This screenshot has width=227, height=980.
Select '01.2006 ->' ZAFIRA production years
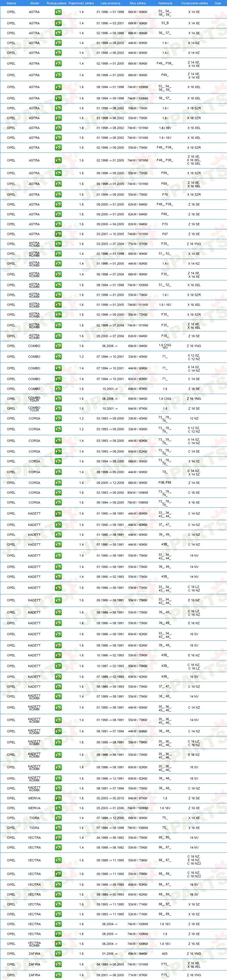pos(110,954)
